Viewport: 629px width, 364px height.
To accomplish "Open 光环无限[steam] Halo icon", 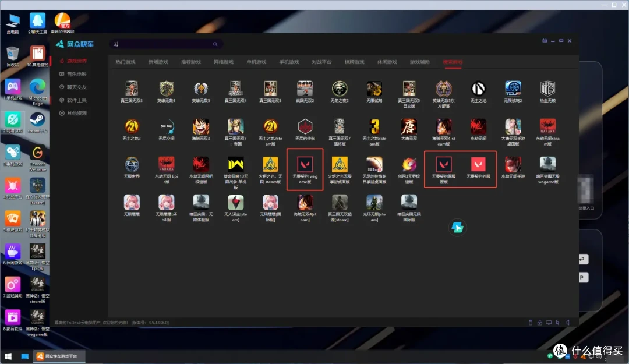I will (374, 202).
